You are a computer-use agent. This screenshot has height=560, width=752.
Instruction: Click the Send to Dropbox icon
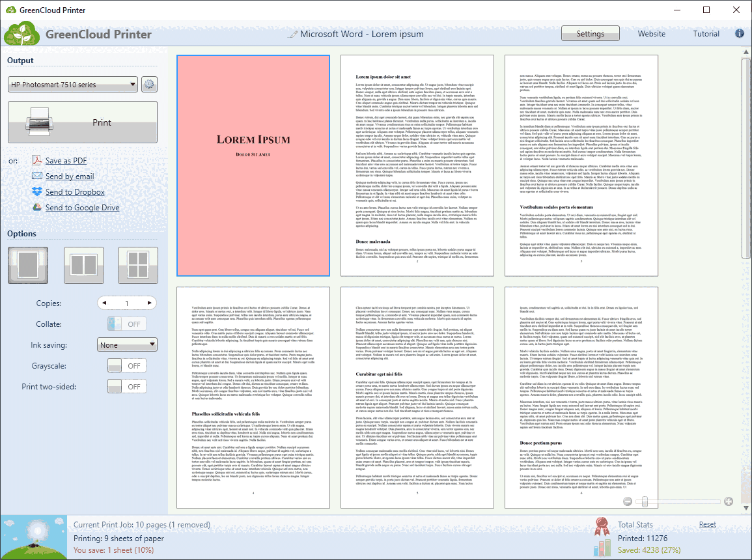(38, 191)
